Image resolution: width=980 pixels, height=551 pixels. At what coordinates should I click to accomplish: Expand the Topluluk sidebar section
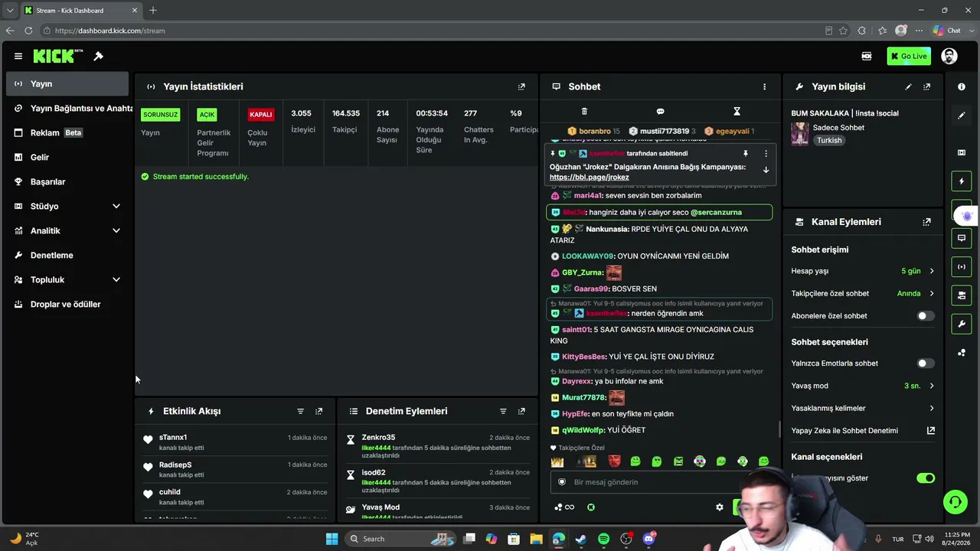[x=68, y=279]
